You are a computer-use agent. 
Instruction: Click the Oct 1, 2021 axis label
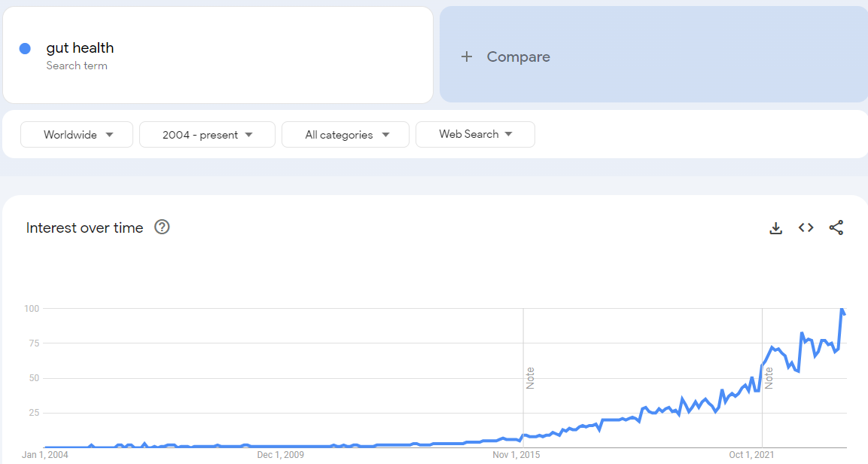click(x=751, y=455)
